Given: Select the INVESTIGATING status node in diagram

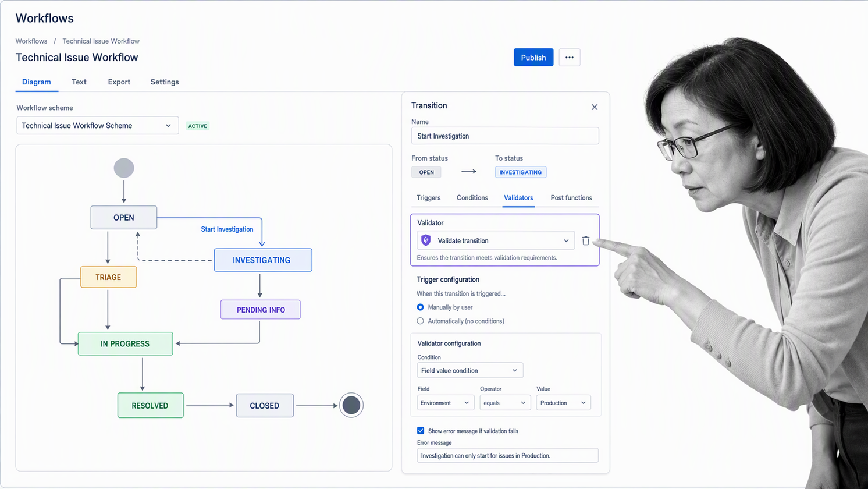Looking at the screenshot, I should coord(263,260).
